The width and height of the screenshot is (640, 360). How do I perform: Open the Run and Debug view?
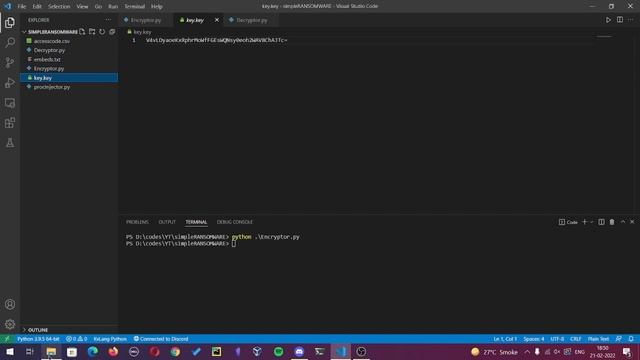pos(10,82)
